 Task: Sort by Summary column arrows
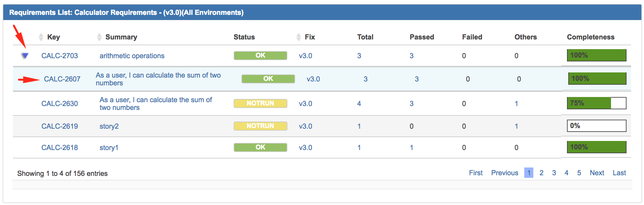click(99, 37)
